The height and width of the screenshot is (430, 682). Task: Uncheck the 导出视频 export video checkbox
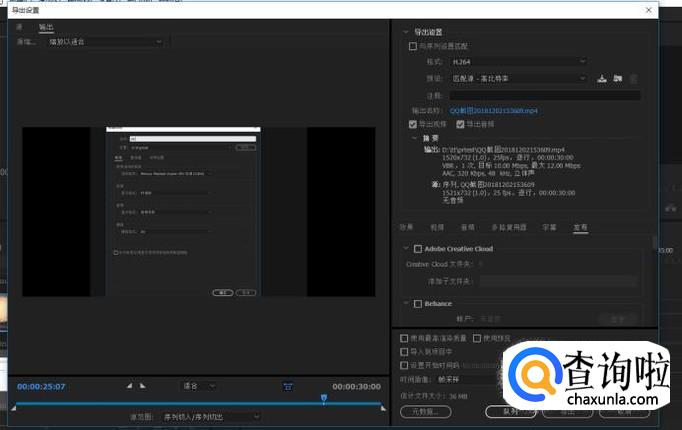tap(413, 124)
